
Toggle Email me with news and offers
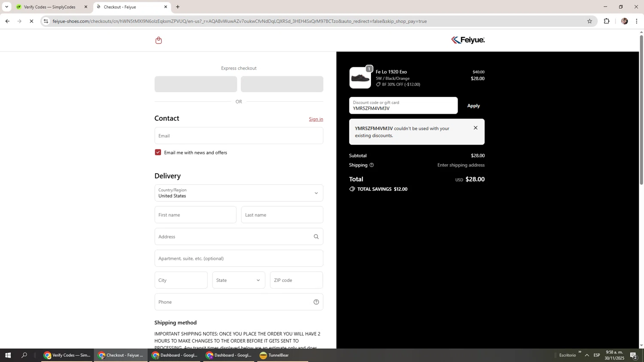pyautogui.click(x=158, y=152)
